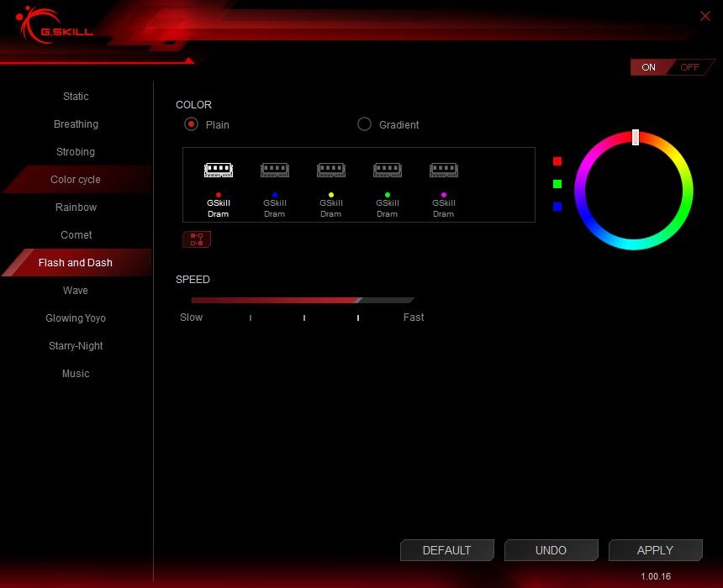Image resolution: width=723 pixels, height=588 pixels.
Task: Choose the Glowing Yoyo effect
Action: click(76, 318)
